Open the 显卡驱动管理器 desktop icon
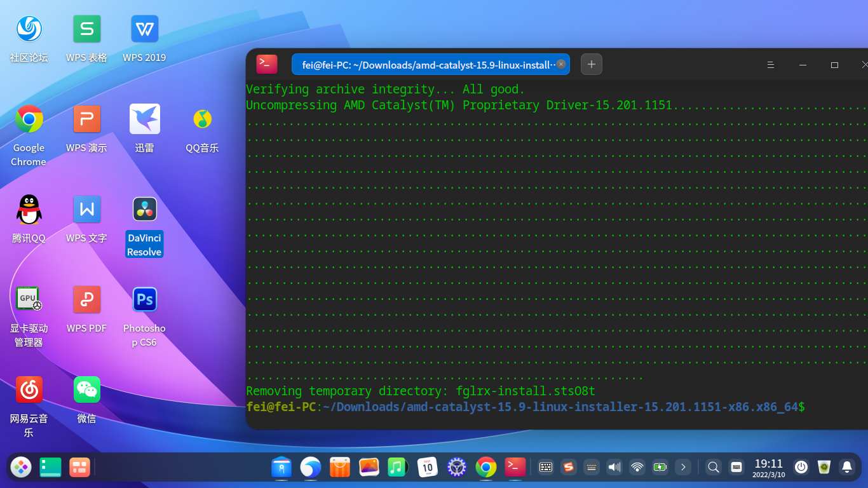The height and width of the screenshot is (488, 868). click(x=29, y=300)
